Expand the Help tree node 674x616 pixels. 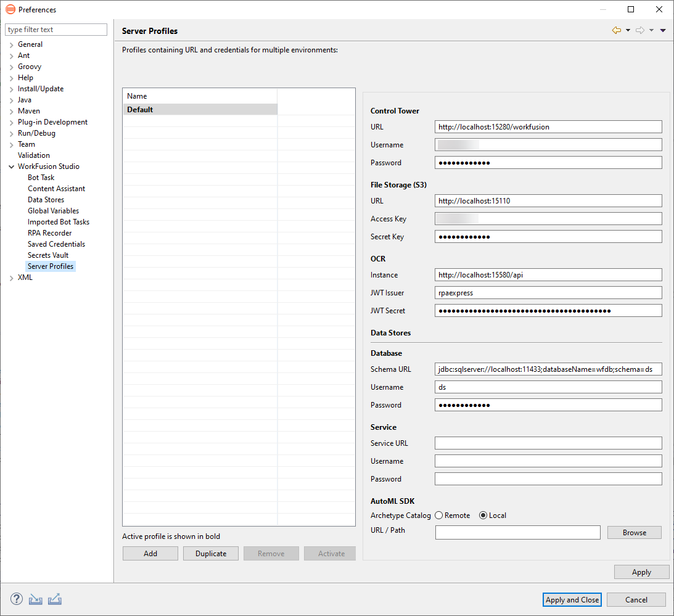[x=12, y=78]
